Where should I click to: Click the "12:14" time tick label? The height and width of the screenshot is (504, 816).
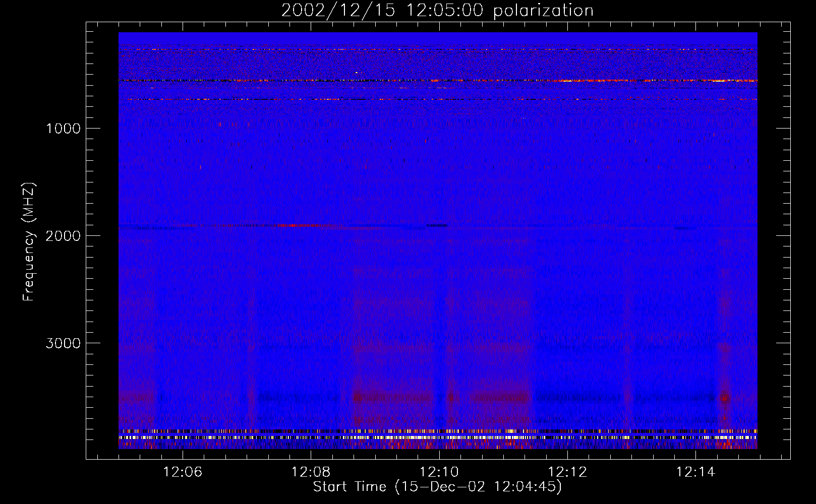coord(696,472)
